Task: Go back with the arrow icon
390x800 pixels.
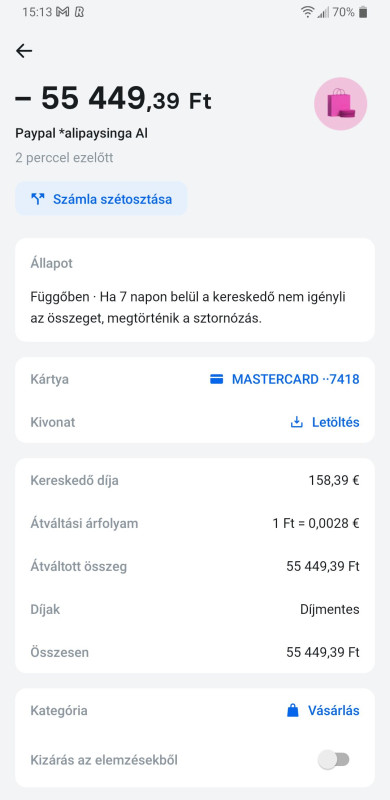Action: click(x=24, y=51)
